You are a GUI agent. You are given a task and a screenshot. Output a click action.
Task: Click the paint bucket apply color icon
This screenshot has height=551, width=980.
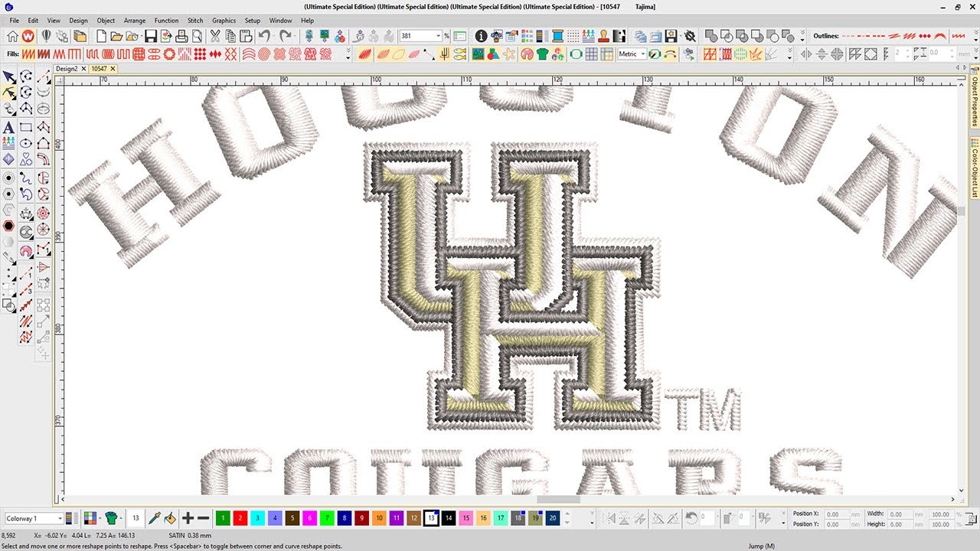coord(169,518)
